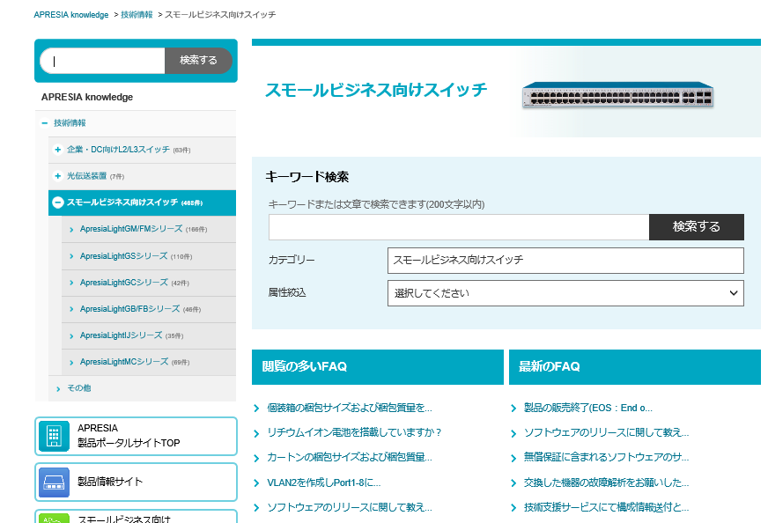Collapse the 技術情報 tree node
This screenshot has height=523, width=768.
coord(45,123)
